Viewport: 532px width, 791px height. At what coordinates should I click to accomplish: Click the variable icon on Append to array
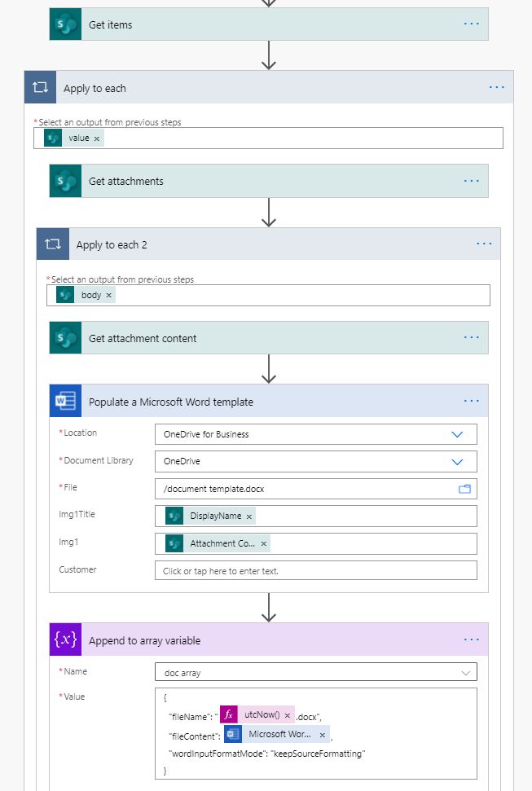click(x=65, y=640)
